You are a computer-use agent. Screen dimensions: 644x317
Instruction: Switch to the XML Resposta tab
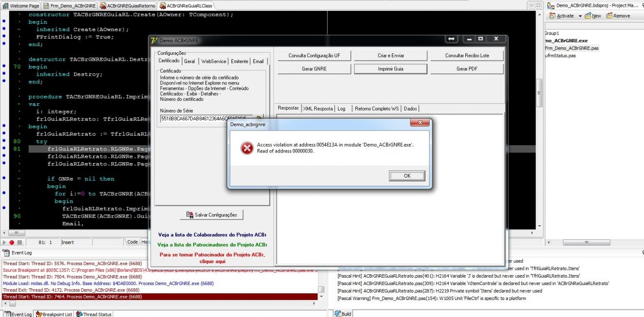(318, 109)
